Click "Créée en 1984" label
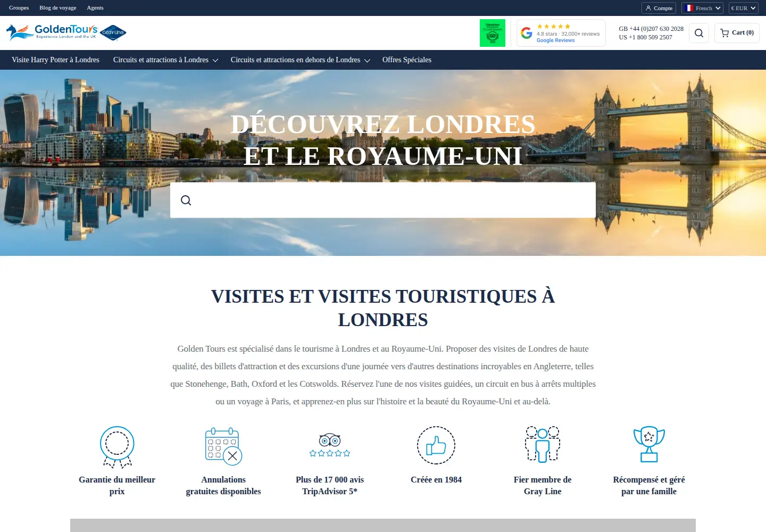766x532 pixels. pyautogui.click(x=436, y=479)
